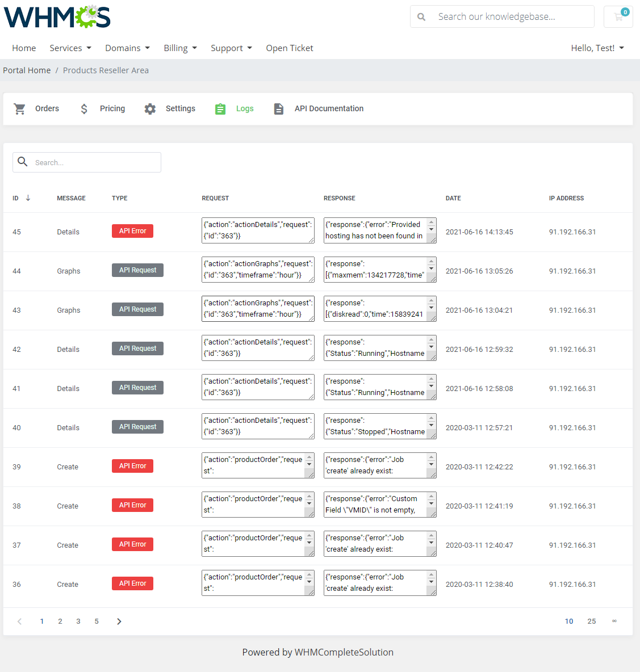Image resolution: width=640 pixels, height=672 pixels.
Task: Expand the Services menu
Action: click(70, 48)
